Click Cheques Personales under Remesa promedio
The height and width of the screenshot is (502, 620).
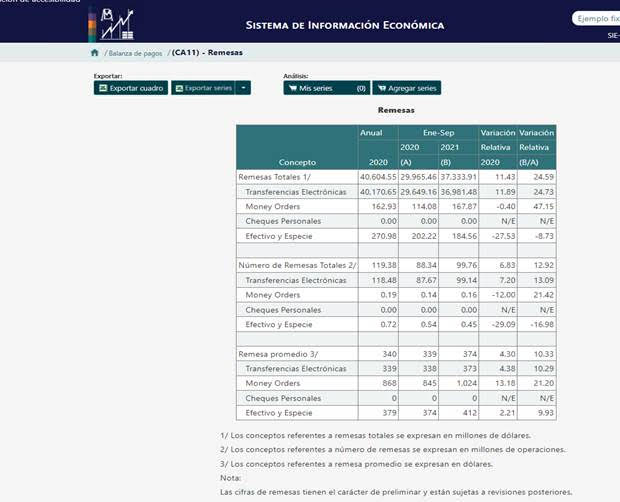pyautogui.click(x=283, y=398)
